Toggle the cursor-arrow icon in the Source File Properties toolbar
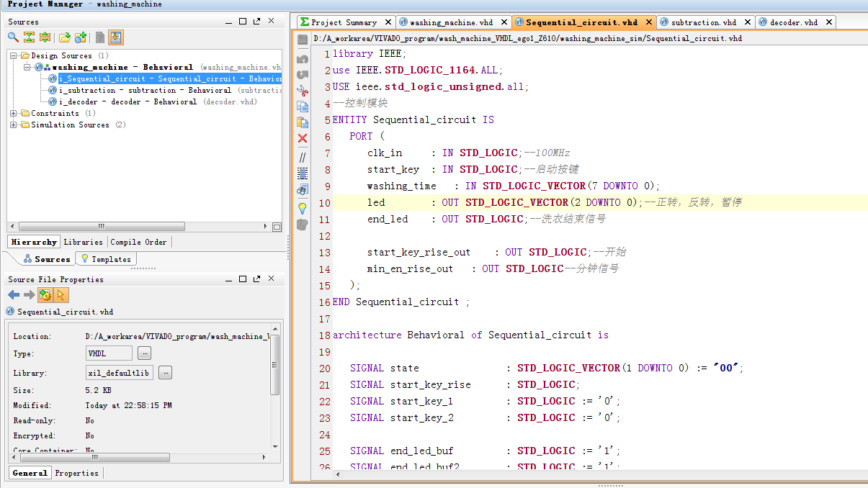 click(61, 295)
